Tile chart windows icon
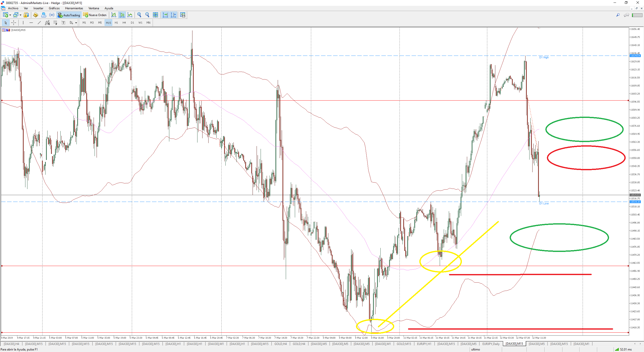This screenshot has width=644, height=352. click(x=155, y=15)
